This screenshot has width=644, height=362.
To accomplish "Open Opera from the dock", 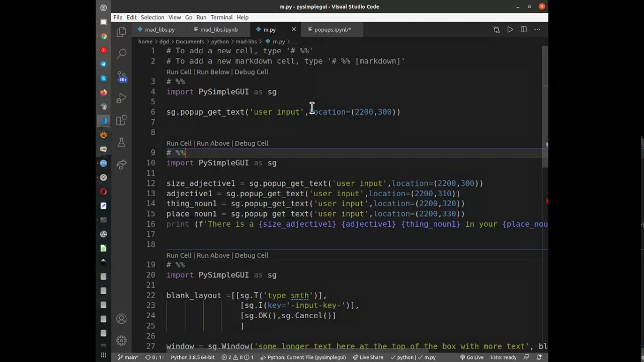I will [x=103, y=192].
